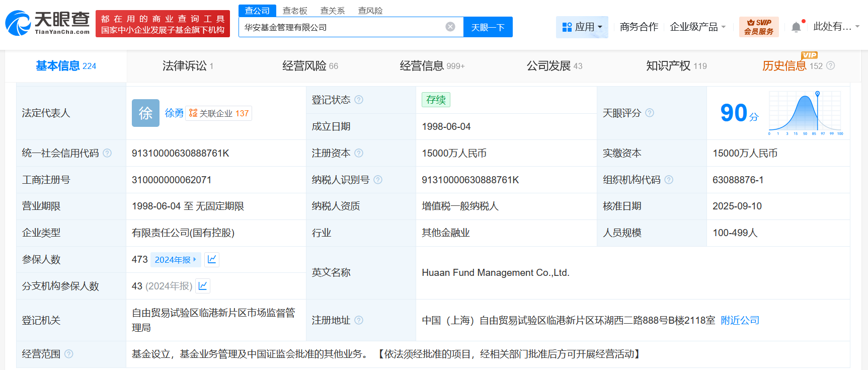868x370 pixels.
Task: Click the question icon beside 统一社会信用代码
Action: tap(107, 153)
